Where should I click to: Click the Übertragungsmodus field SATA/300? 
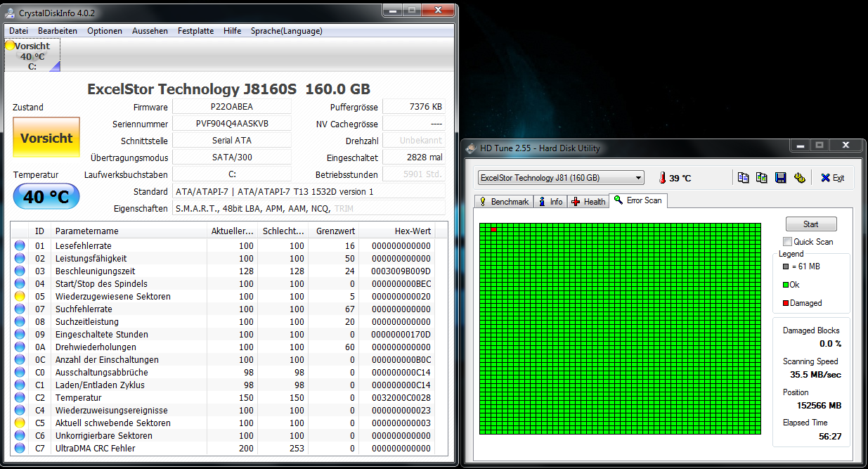click(x=232, y=158)
